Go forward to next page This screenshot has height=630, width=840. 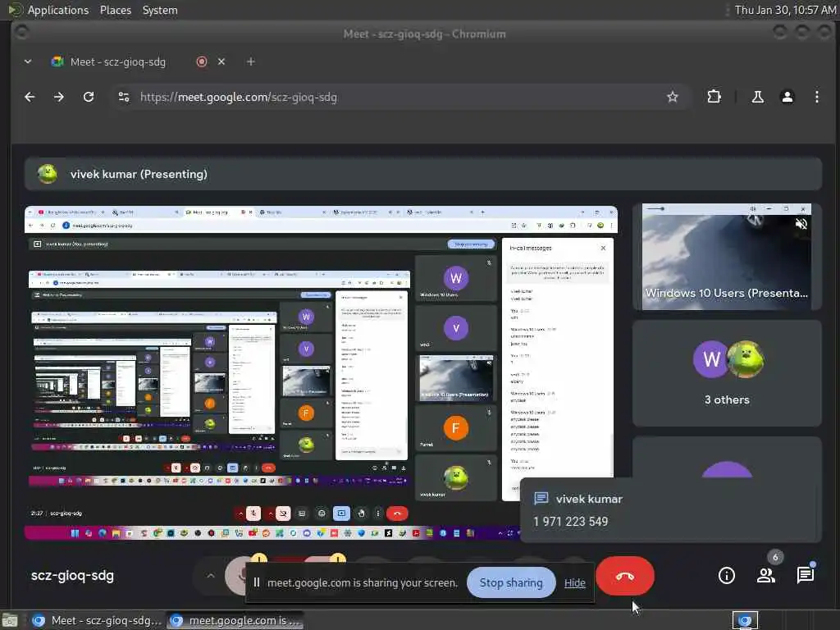coord(59,97)
